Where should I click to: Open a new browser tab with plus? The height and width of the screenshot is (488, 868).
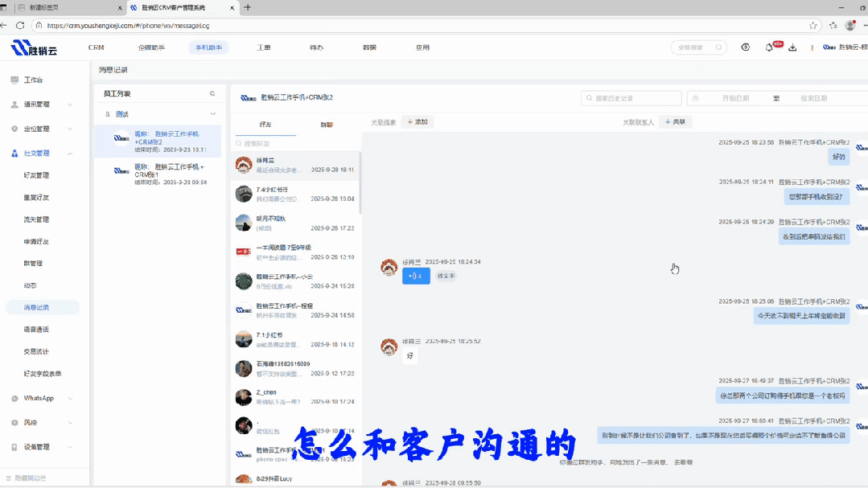point(248,7)
